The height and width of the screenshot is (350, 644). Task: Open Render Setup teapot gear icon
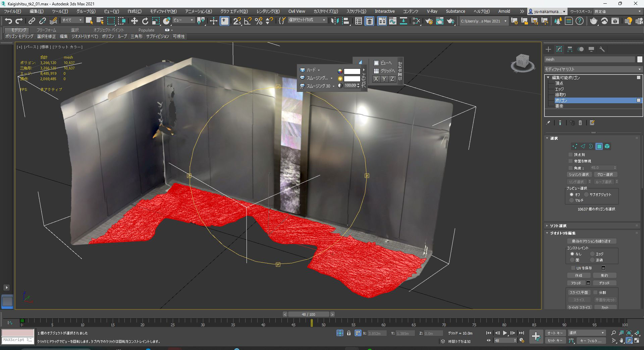coord(429,21)
